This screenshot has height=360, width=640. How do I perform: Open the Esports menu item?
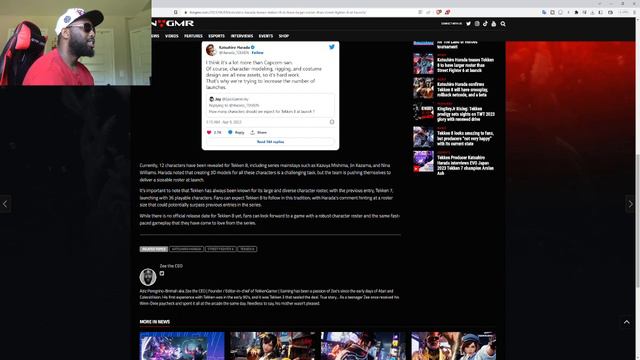(x=216, y=36)
